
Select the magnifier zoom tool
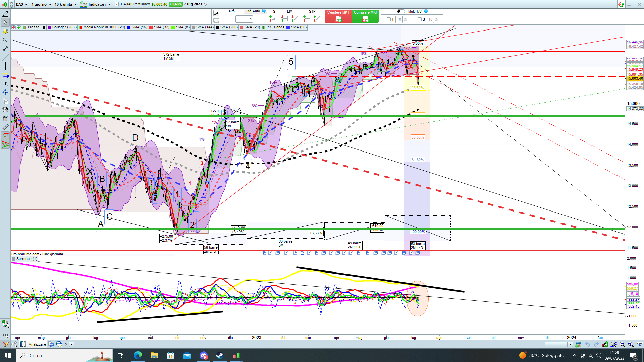point(5,40)
